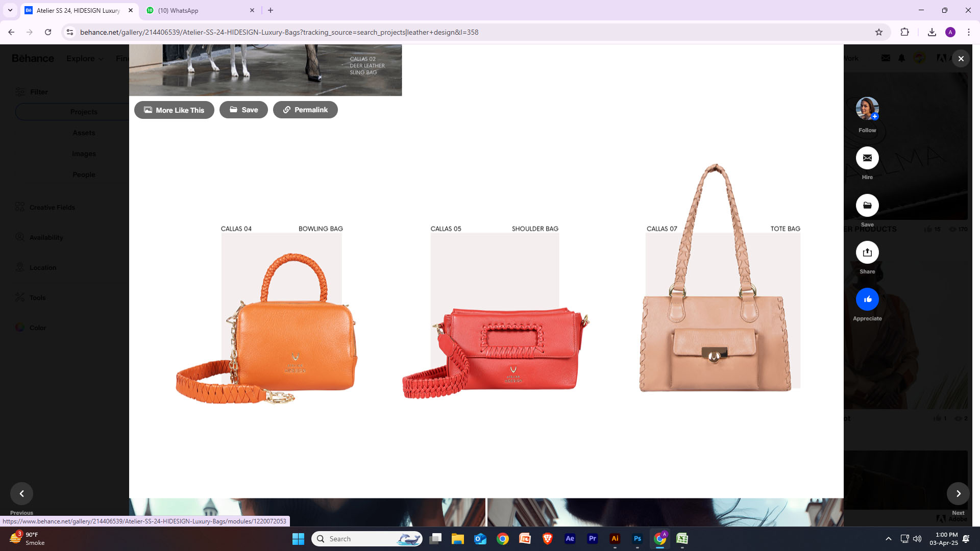Viewport: 980px width, 551px height.
Task: Click the Hire envelope icon
Action: [867, 158]
